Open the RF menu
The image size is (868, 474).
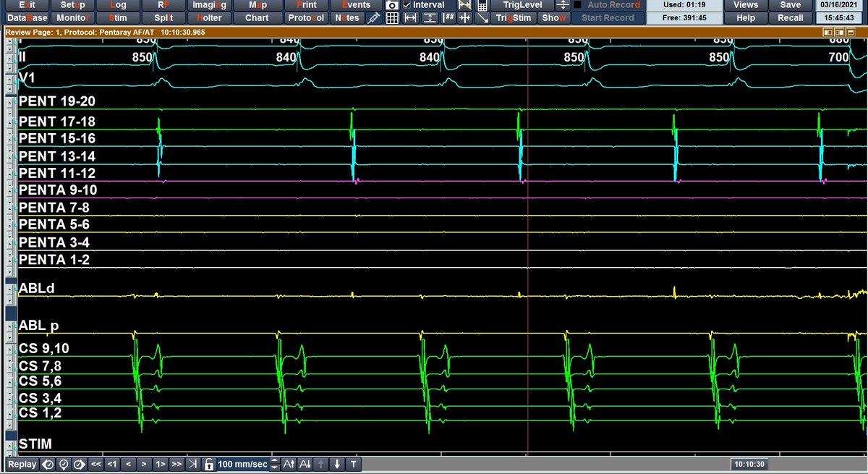tap(163, 5)
